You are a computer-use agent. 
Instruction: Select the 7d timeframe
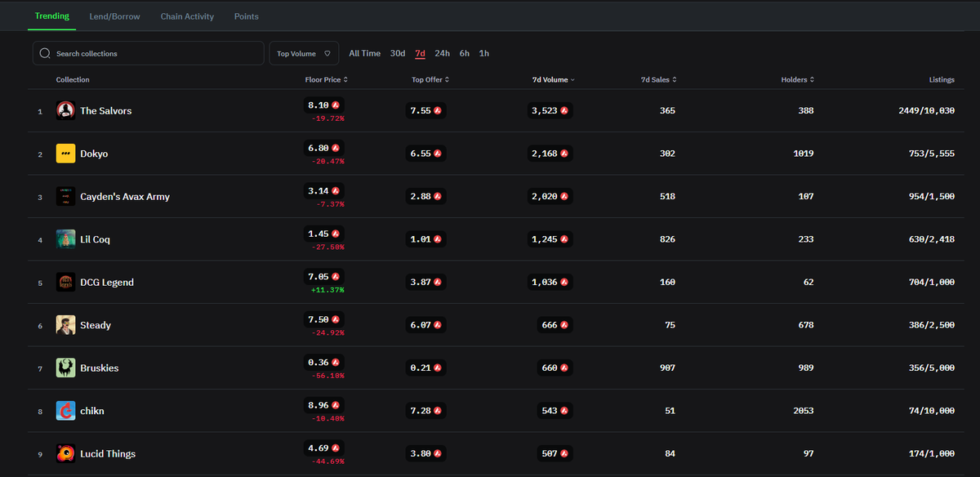pos(420,53)
